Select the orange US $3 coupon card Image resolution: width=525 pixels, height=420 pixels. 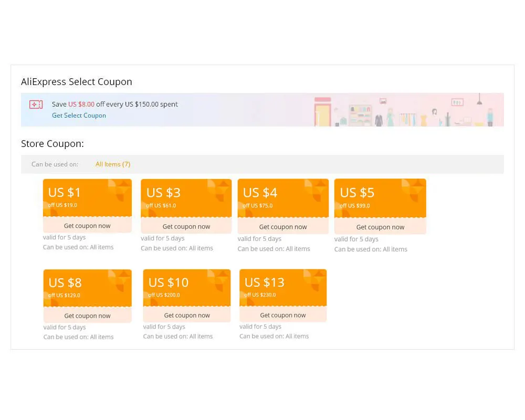click(186, 198)
